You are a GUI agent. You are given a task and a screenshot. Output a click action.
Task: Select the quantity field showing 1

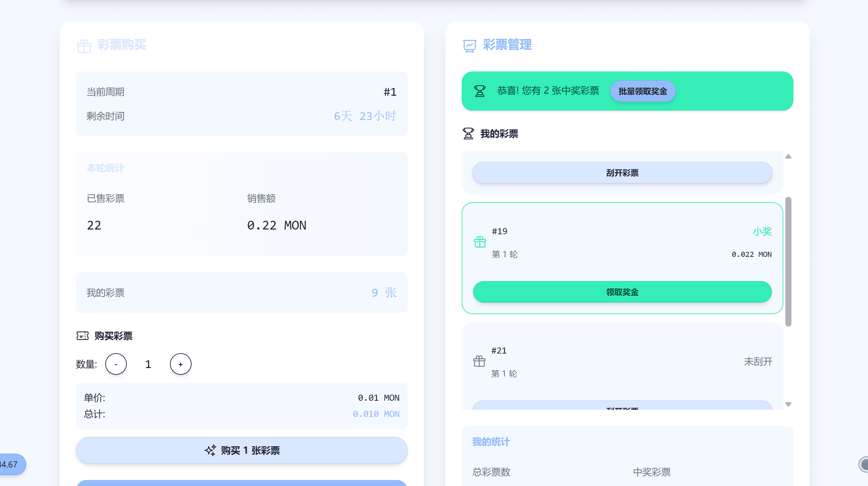pos(148,364)
